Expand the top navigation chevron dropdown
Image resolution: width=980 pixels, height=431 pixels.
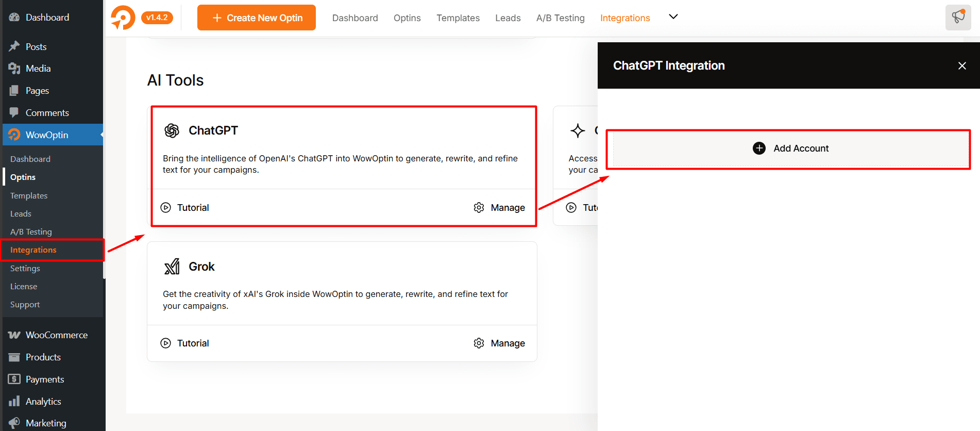point(673,16)
